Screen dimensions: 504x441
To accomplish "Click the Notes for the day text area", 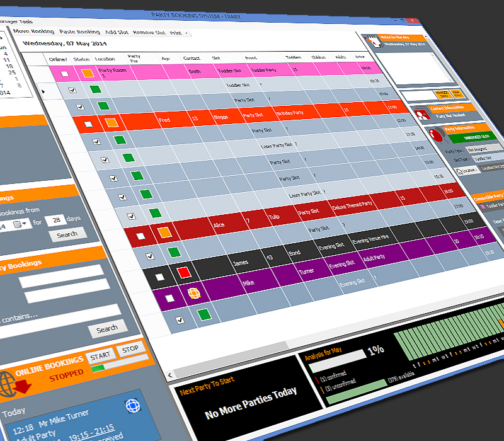I will tap(414, 68).
